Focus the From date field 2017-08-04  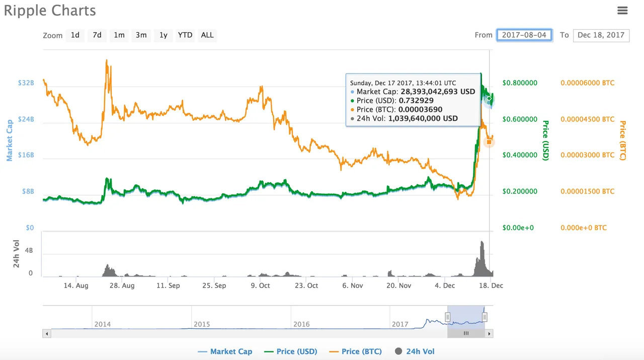coord(524,35)
